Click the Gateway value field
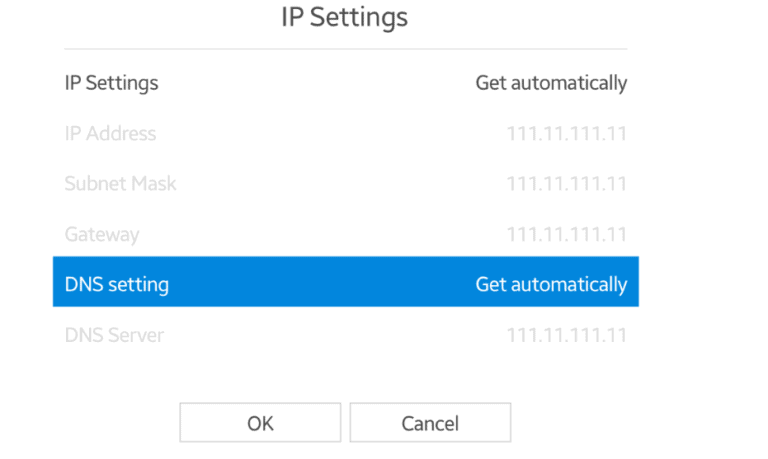Screen dimensions: 768x459 pyautogui.click(x=566, y=235)
